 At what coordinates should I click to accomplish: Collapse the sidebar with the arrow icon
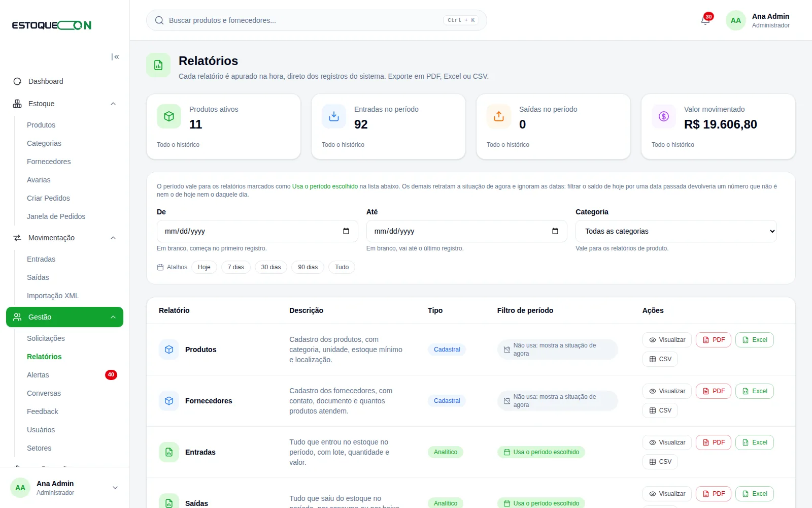pyautogui.click(x=115, y=57)
